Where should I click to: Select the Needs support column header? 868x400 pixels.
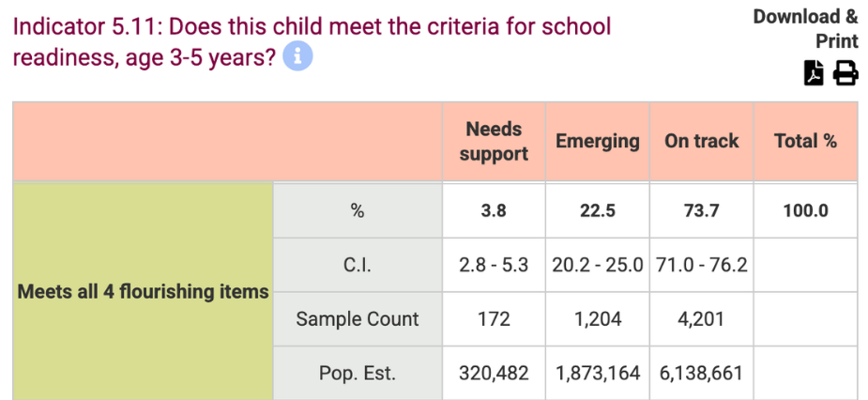(494, 142)
